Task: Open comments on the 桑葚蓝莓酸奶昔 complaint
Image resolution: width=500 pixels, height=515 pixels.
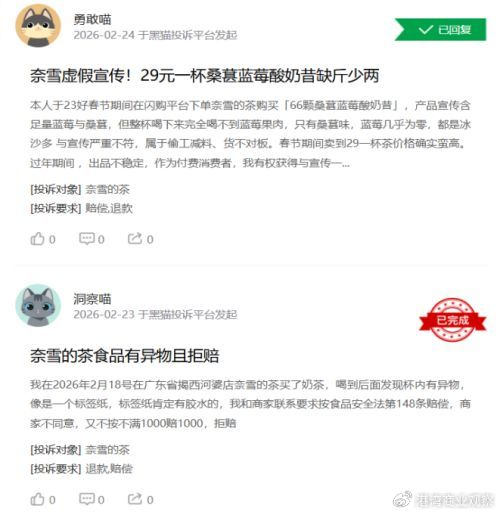Action: click(92, 239)
